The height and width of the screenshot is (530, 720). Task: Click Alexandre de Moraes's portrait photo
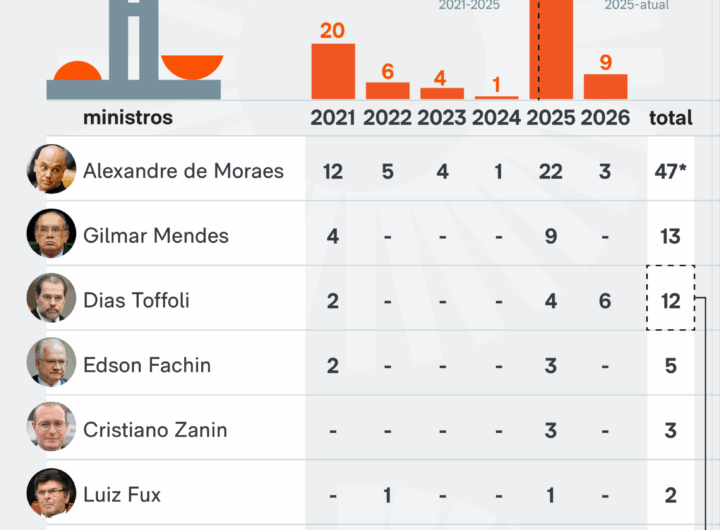51,170
